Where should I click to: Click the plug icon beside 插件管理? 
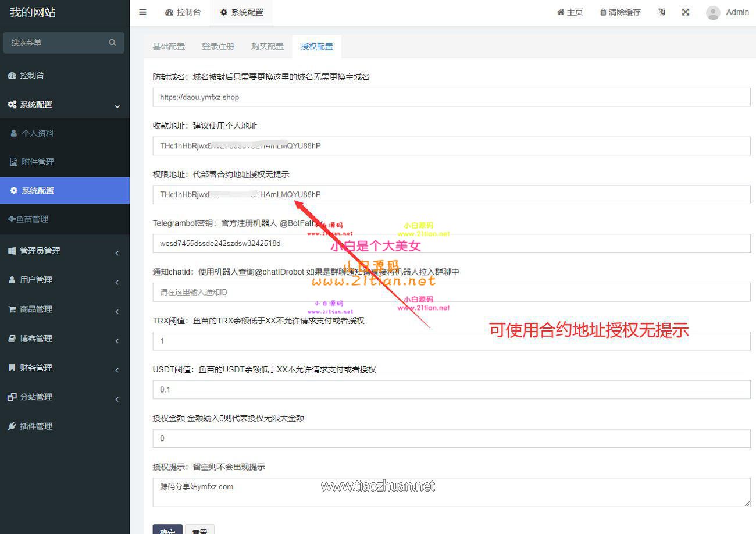[12, 426]
